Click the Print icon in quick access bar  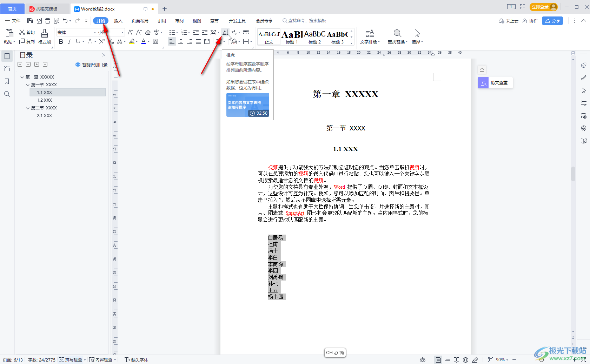click(x=47, y=21)
